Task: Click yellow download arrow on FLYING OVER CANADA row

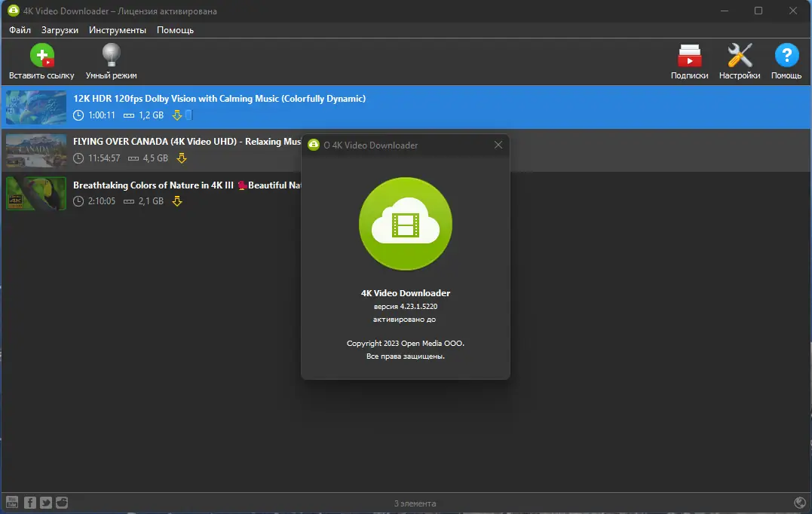Action: coord(181,158)
